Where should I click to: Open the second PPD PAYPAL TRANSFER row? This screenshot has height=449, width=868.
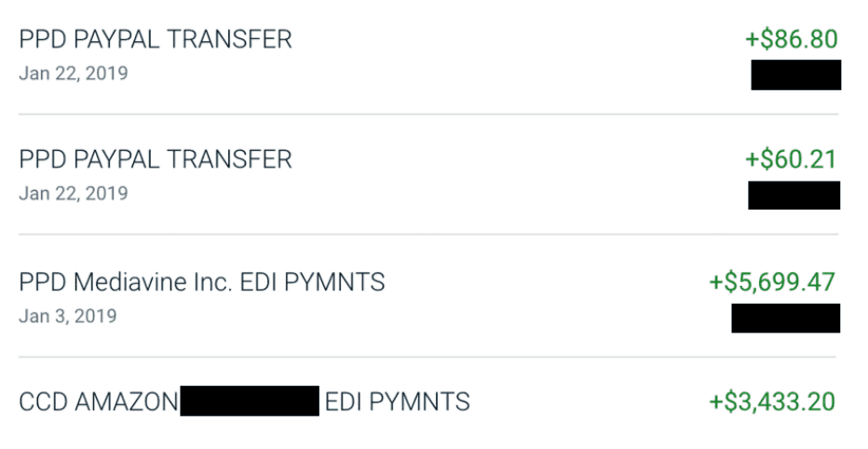click(x=429, y=174)
